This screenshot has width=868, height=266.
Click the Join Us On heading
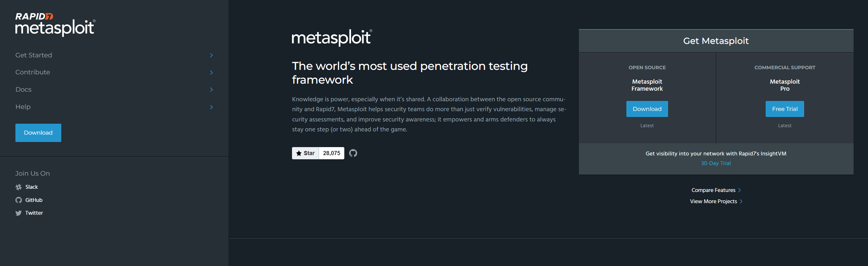point(33,173)
